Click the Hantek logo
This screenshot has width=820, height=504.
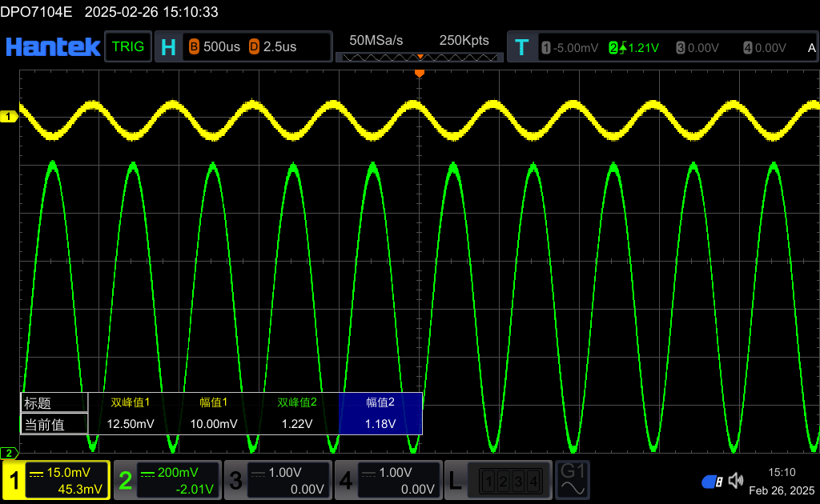53,47
